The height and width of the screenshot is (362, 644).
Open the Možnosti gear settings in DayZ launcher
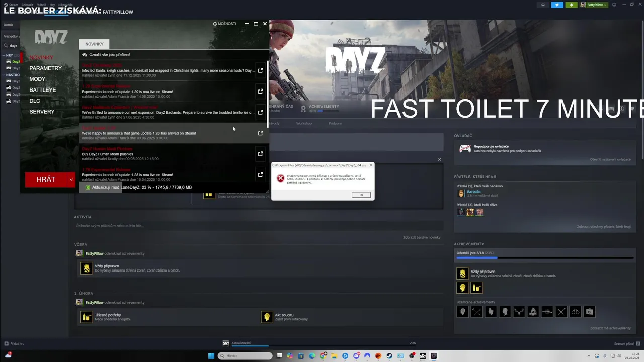224,24
